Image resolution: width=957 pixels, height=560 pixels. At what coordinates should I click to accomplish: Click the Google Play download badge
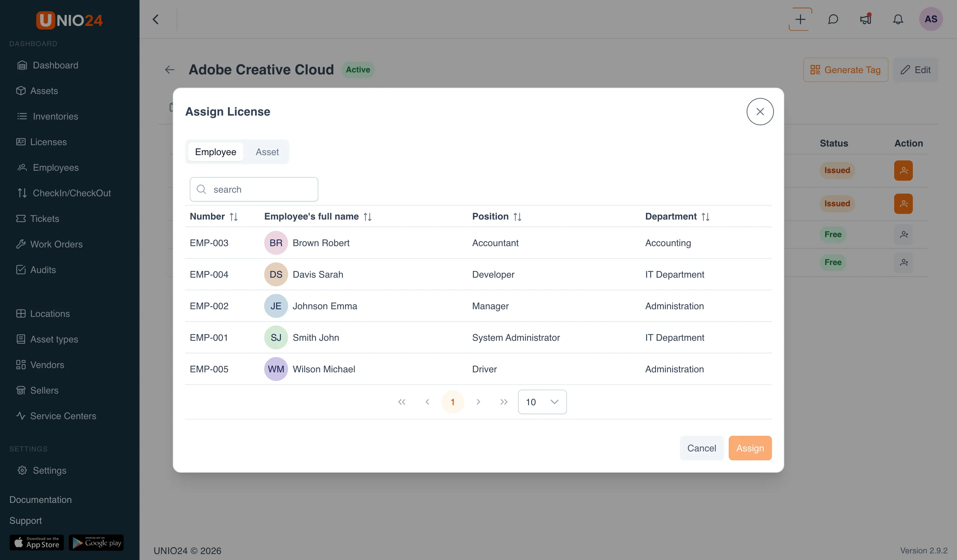coord(96,542)
